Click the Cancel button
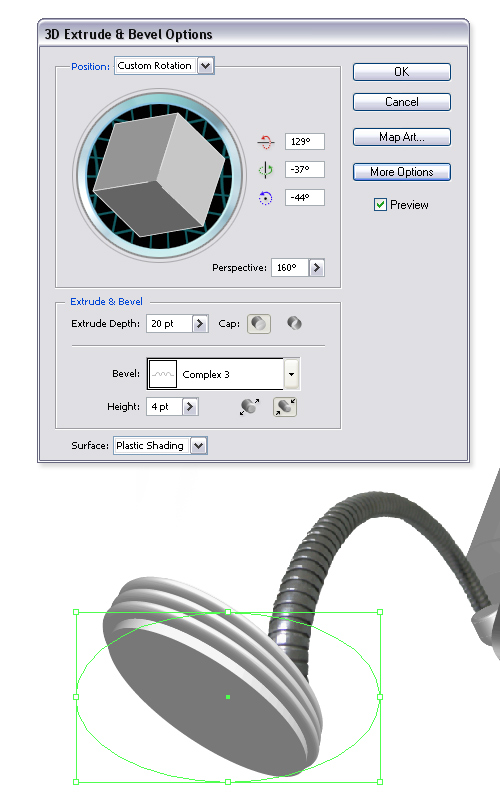Screen dimensions: 500x800 pyautogui.click(x=402, y=102)
